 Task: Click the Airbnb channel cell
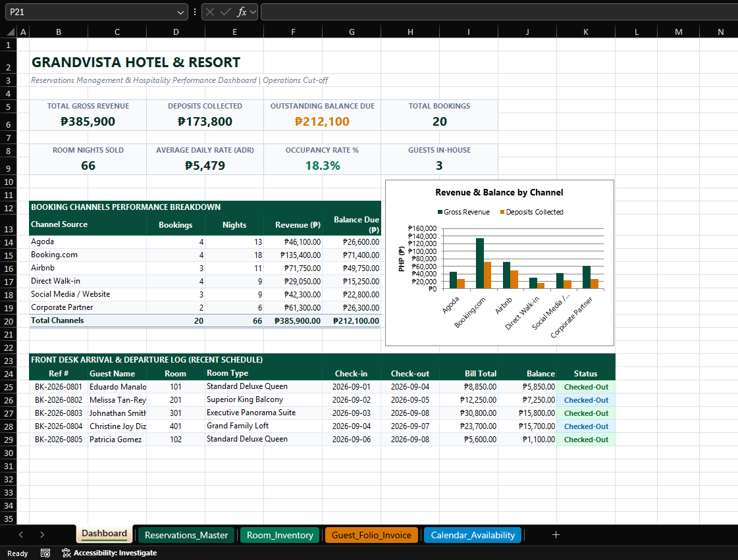[x=88, y=268]
